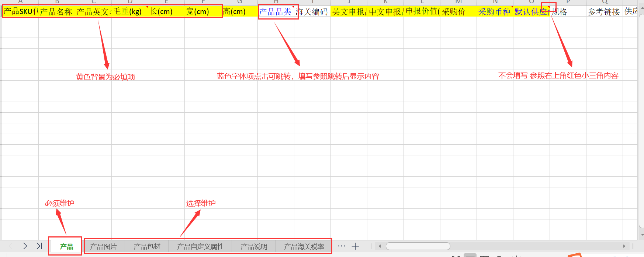The width and height of the screenshot is (644, 257).
Task: Open the 产品海关税率 sheet tab
Action: tap(304, 247)
